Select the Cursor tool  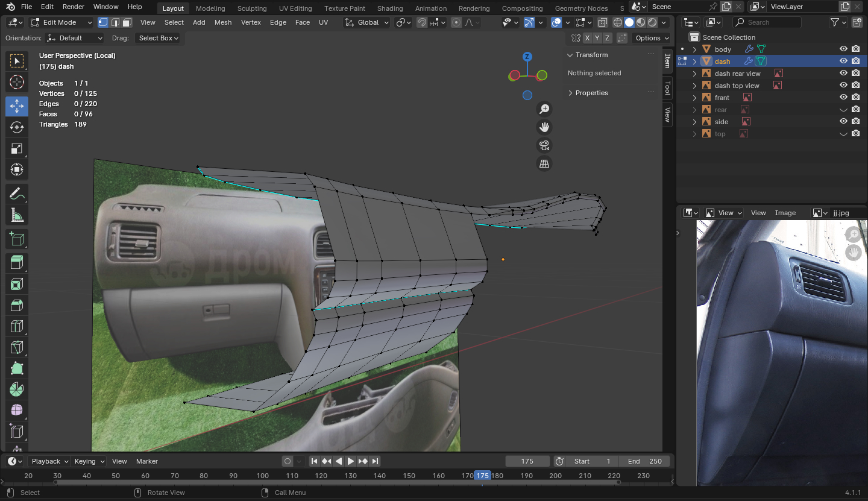(x=17, y=82)
